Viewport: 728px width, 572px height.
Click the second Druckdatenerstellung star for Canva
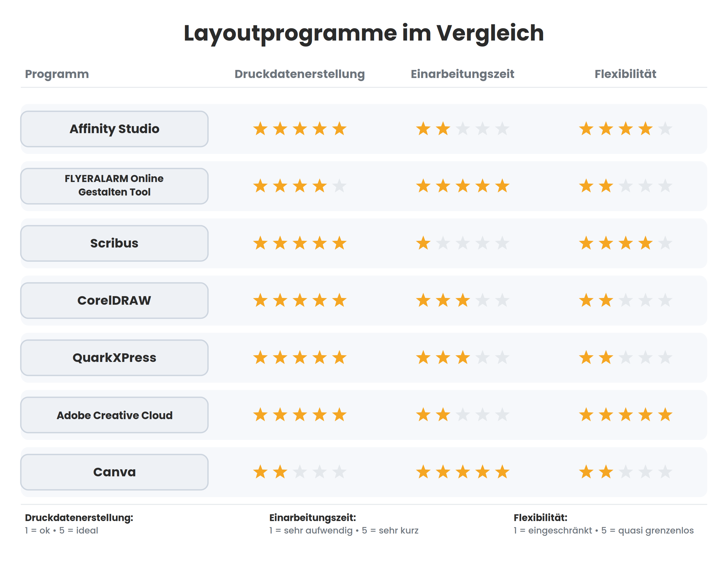pyautogui.click(x=280, y=472)
